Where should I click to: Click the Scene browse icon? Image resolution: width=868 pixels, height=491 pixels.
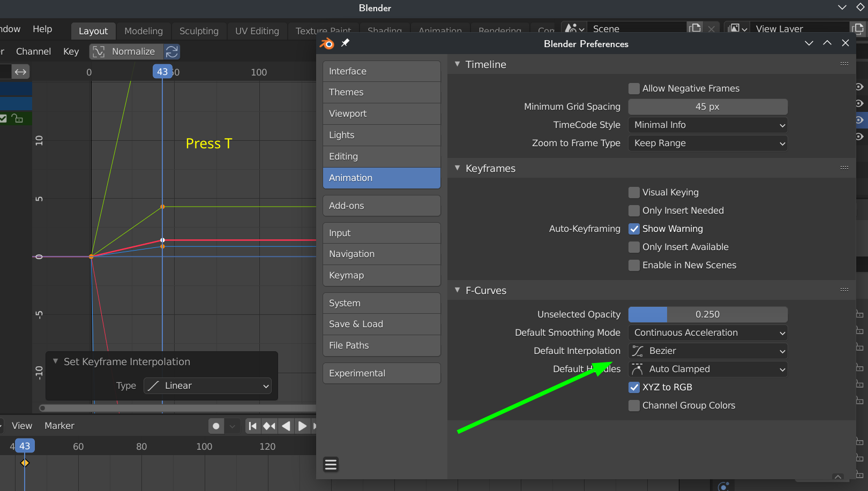pos(574,28)
